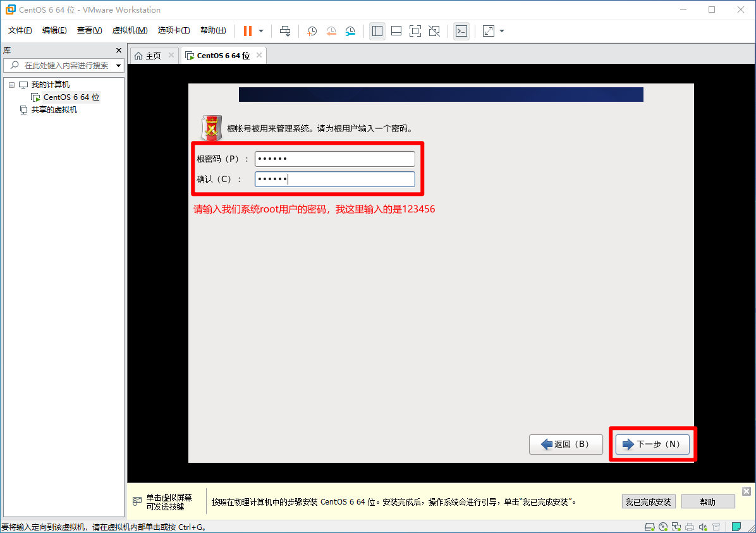The width and height of the screenshot is (756, 533).
Task: Click the 根密码 (P) password field
Action: 334,159
